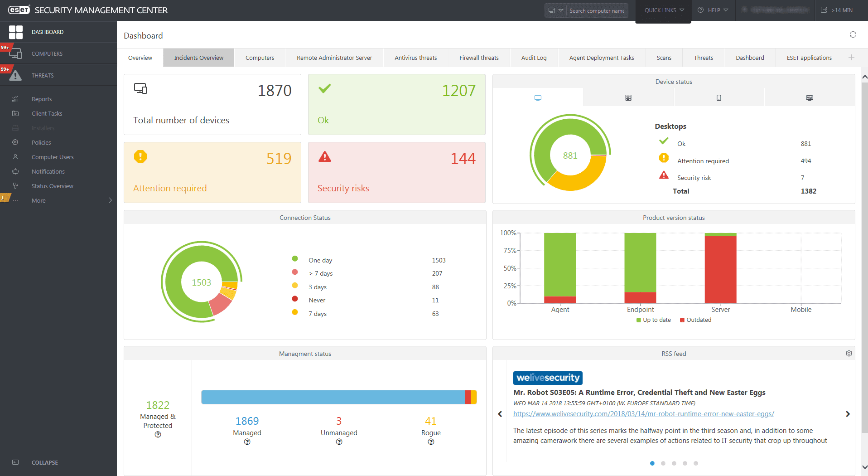This screenshot has width=868, height=476.
Task: Select the third RSS feed page dot
Action: [x=674, y=463]
